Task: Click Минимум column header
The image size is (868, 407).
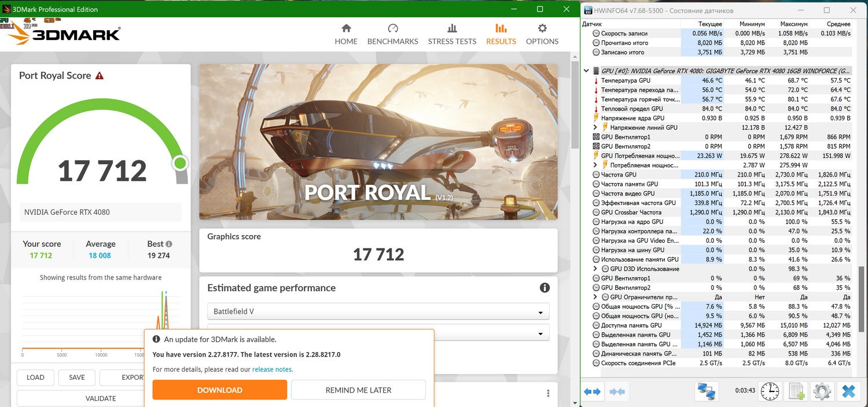Action: pyautogui.click(x=752, y=24)
